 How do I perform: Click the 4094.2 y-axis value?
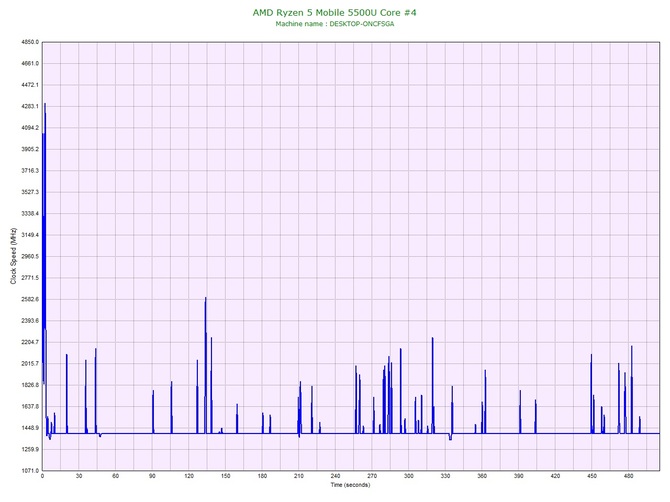click(30, 128)
